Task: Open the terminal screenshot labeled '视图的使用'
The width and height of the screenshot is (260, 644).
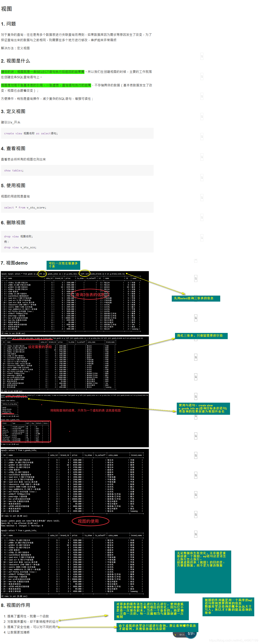Action: [x=75, y=524]
